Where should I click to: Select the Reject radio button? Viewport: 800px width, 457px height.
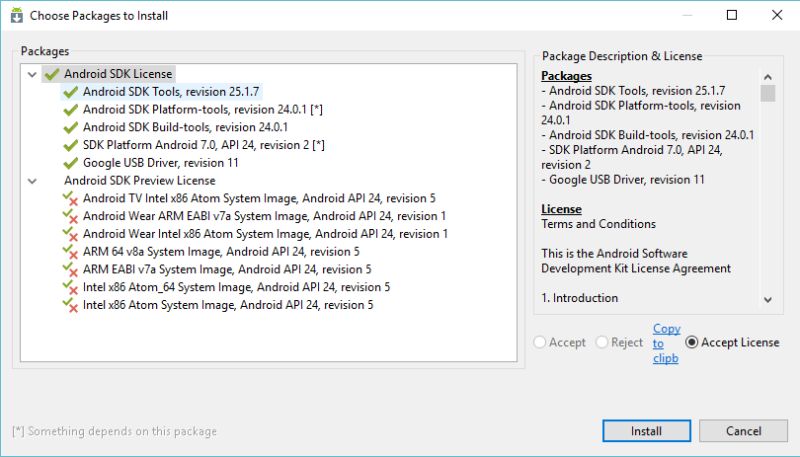pos(602,342)
